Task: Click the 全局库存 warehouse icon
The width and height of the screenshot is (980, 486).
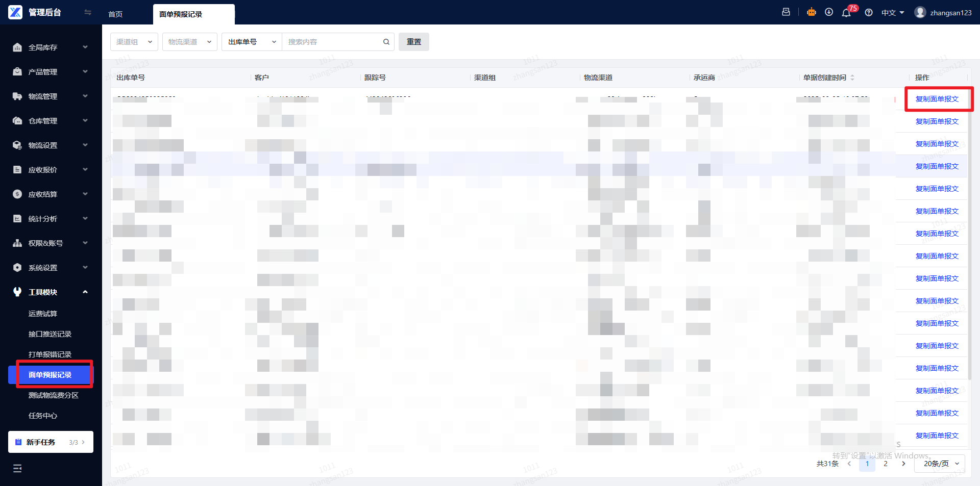Action: 17,47
